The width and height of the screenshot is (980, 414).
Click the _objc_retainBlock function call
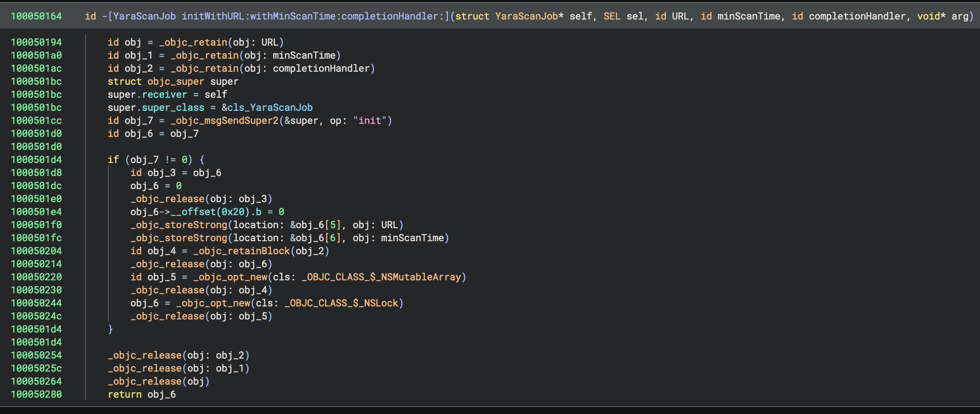point(242,251)
